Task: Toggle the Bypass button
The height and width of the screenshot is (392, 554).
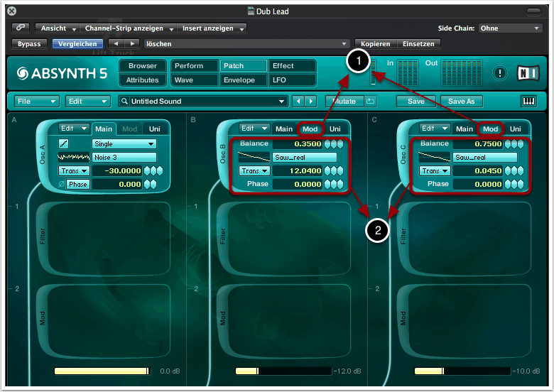Action: coord(29,44)
